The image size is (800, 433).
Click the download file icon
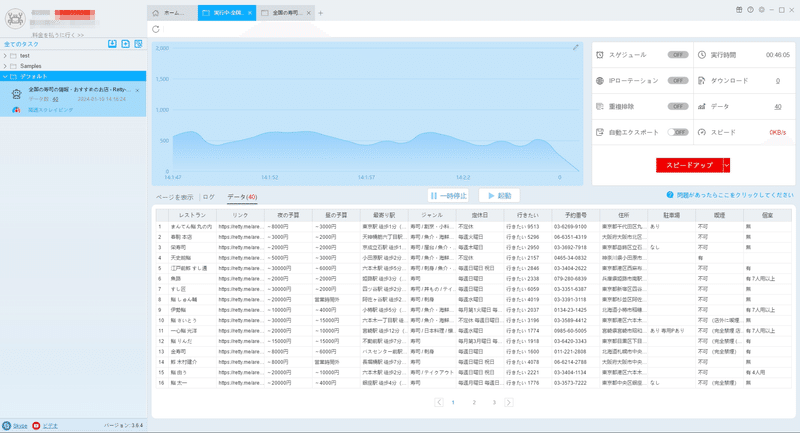pyautogui.click(x=702, y=81)
